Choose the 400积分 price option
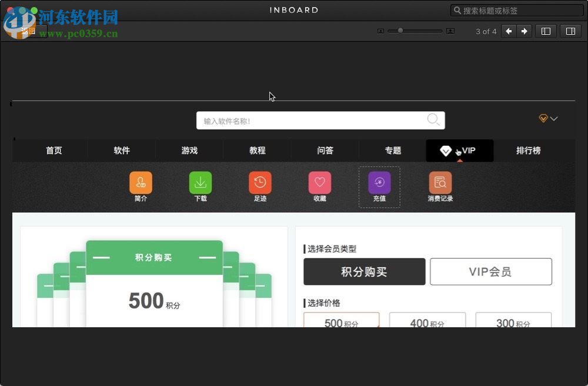Image resolution: width=588 pixels, height=386 pixels. click(x=427, y=323)
